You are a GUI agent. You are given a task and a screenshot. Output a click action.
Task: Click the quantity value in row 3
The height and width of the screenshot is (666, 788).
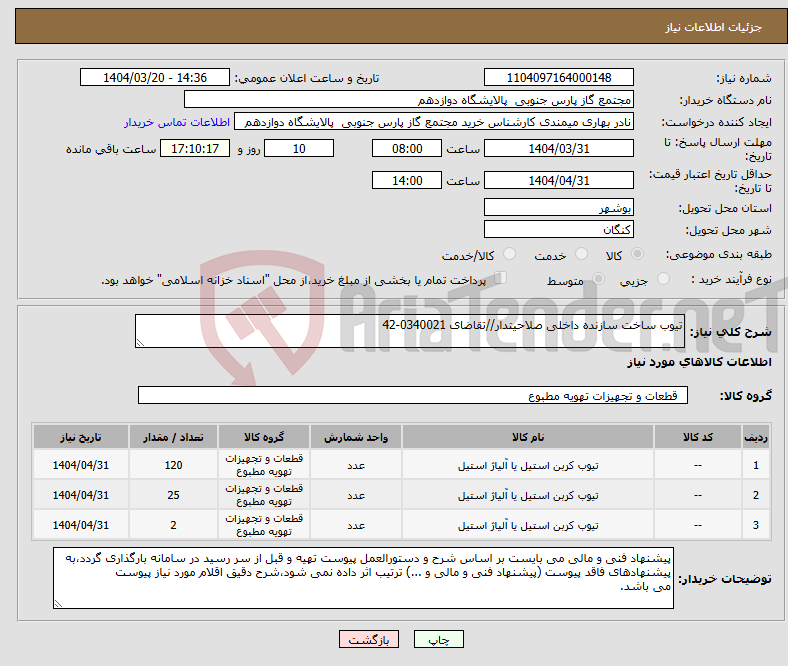(x=173, y=525)
